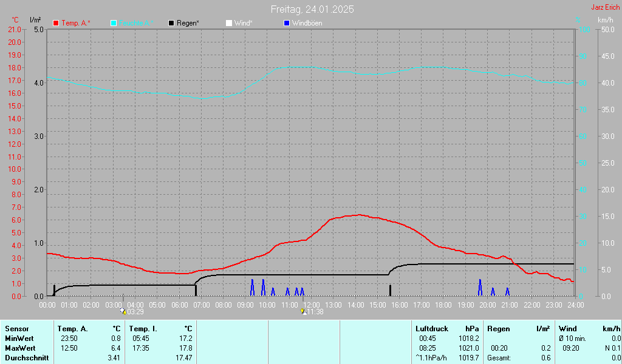Click the 12:00 time axis label

pos(312,305)
